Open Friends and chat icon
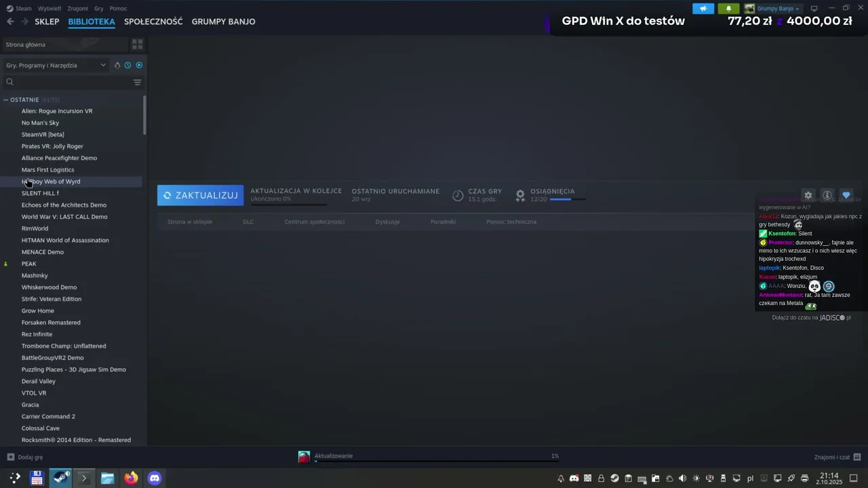Viewport: 868px width, 488px height. point(857,457)
